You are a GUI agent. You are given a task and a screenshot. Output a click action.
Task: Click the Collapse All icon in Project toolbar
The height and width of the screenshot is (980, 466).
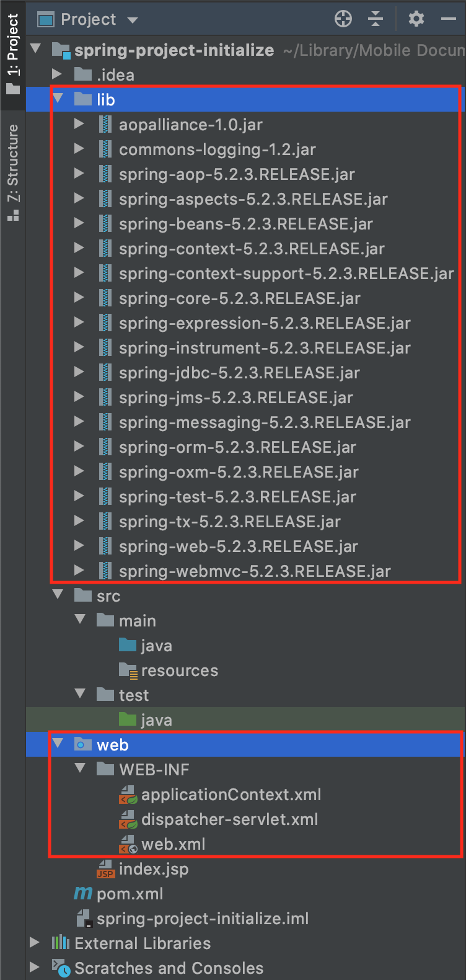point(376,19)
